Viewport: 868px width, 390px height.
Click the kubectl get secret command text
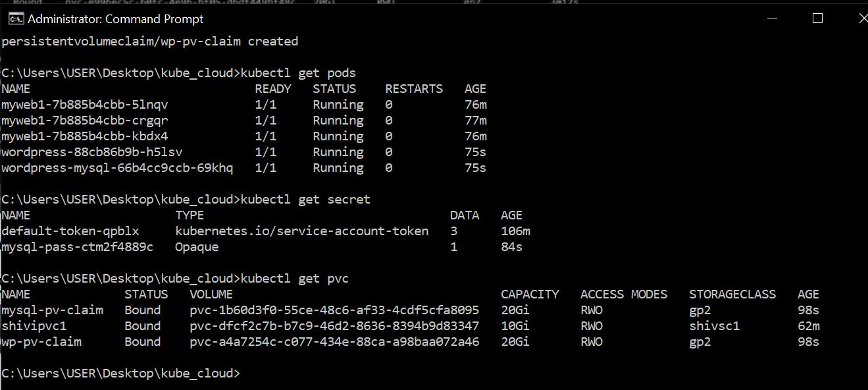pos(305,200)
